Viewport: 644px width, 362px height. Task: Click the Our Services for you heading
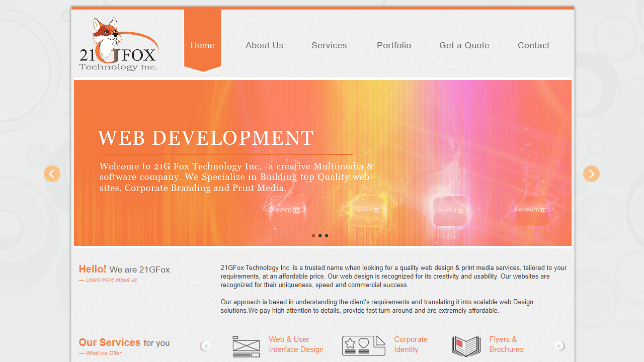[x=124, y=342]
